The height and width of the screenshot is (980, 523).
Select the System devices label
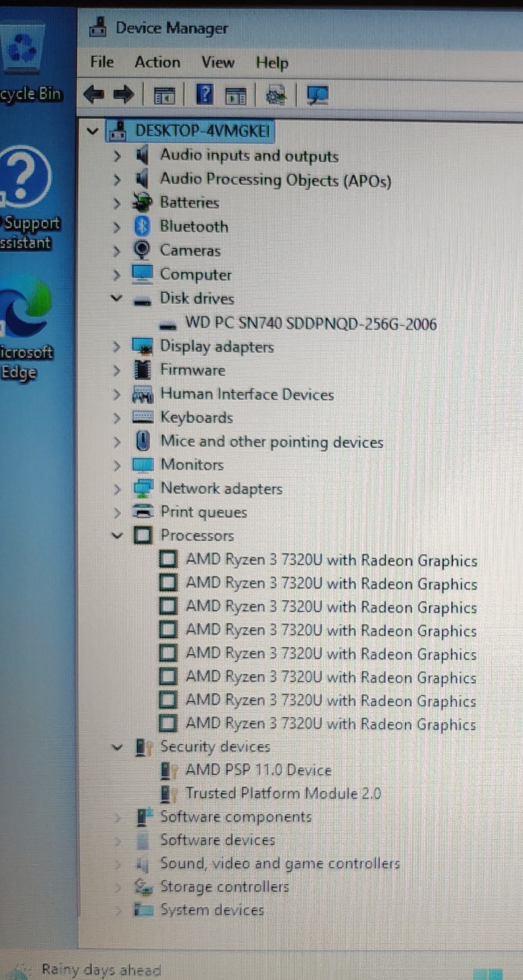(212, 910)
